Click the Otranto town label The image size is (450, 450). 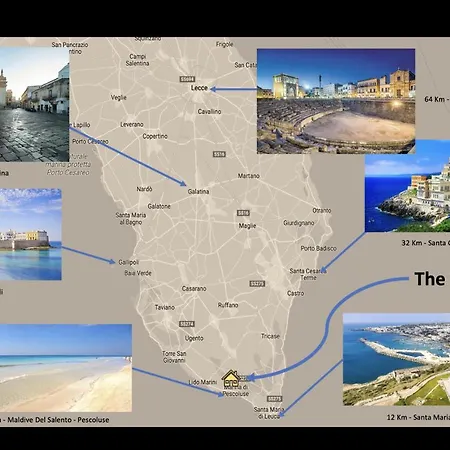pos(322,211)
